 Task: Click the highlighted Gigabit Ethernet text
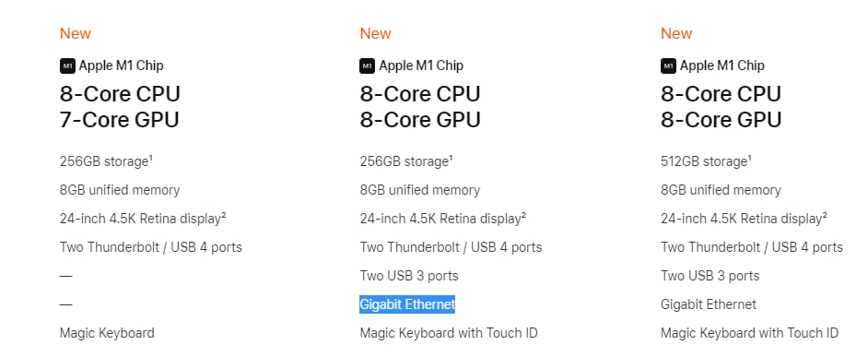coord(407,304)
